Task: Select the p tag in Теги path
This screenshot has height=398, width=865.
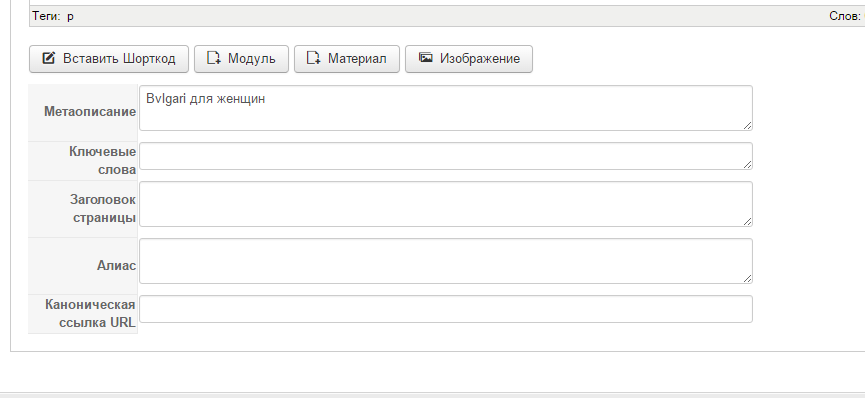Action: pyautogui.click(x=71, y=17)
